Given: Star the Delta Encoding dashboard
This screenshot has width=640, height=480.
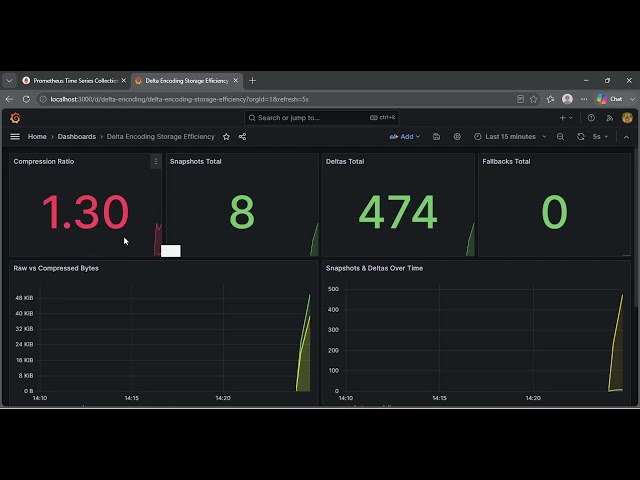Looking at the screenshot, I should 227,137.
